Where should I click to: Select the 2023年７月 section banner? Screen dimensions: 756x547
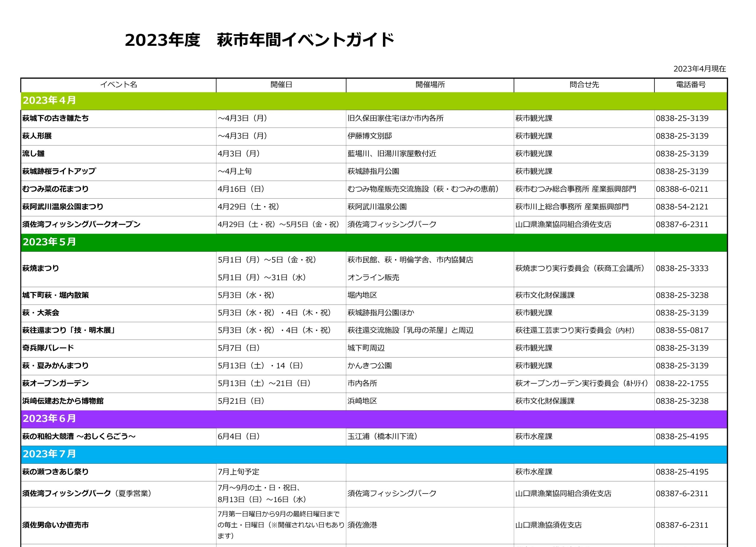click(374, 454)
